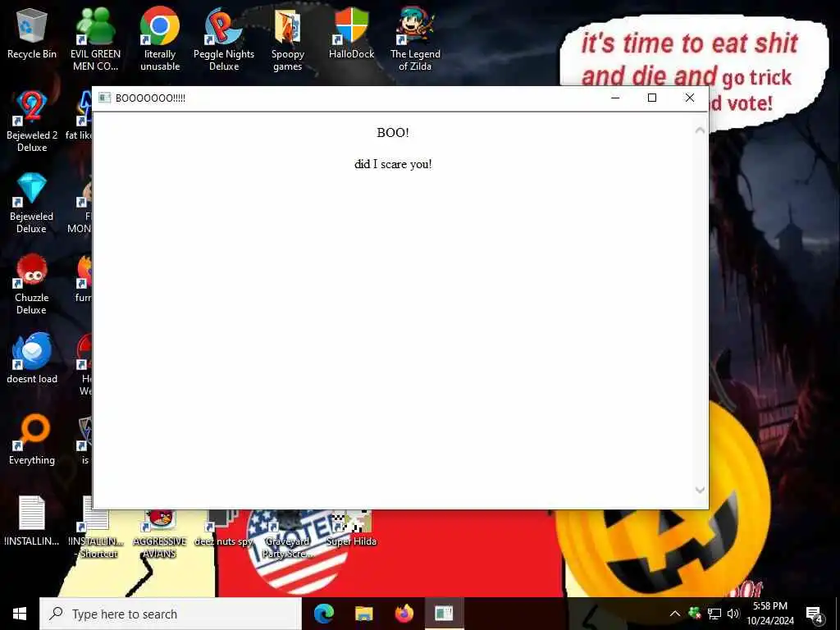Launch the 'literally unusable' Chrome shortcut
Viewport: 840px width, 630px height.
coord(160,39)
